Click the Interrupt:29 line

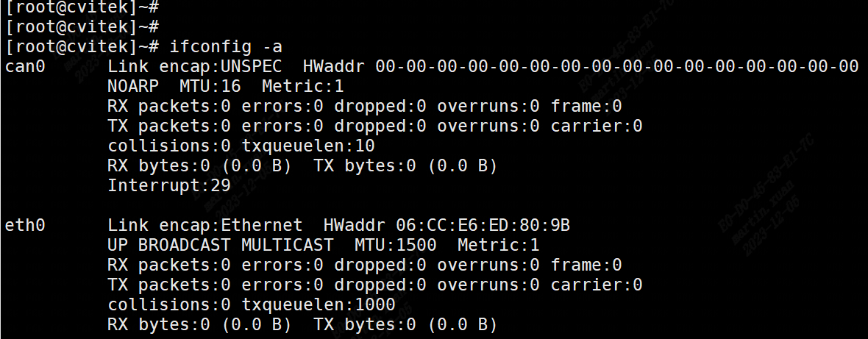click(168, 185)
